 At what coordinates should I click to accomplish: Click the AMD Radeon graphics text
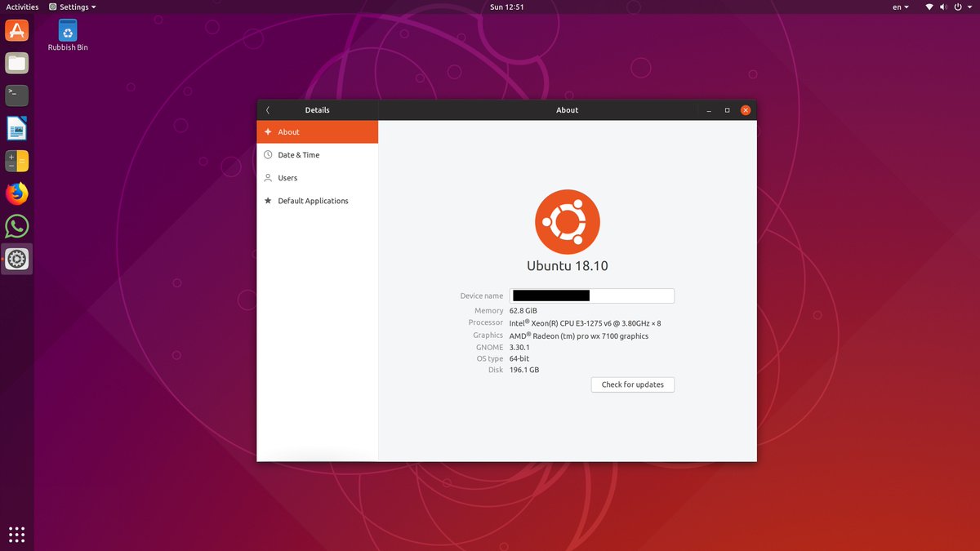click(x=579, y=335)
